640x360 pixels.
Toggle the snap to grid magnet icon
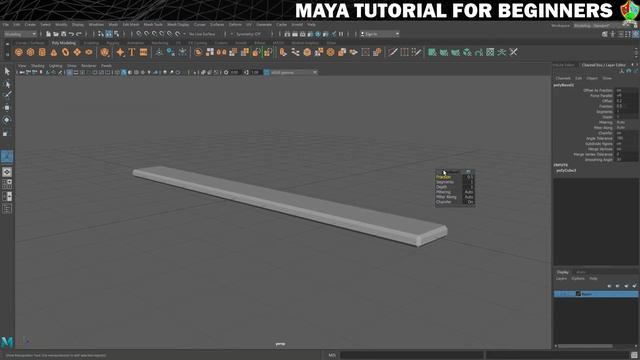[139, 34]
